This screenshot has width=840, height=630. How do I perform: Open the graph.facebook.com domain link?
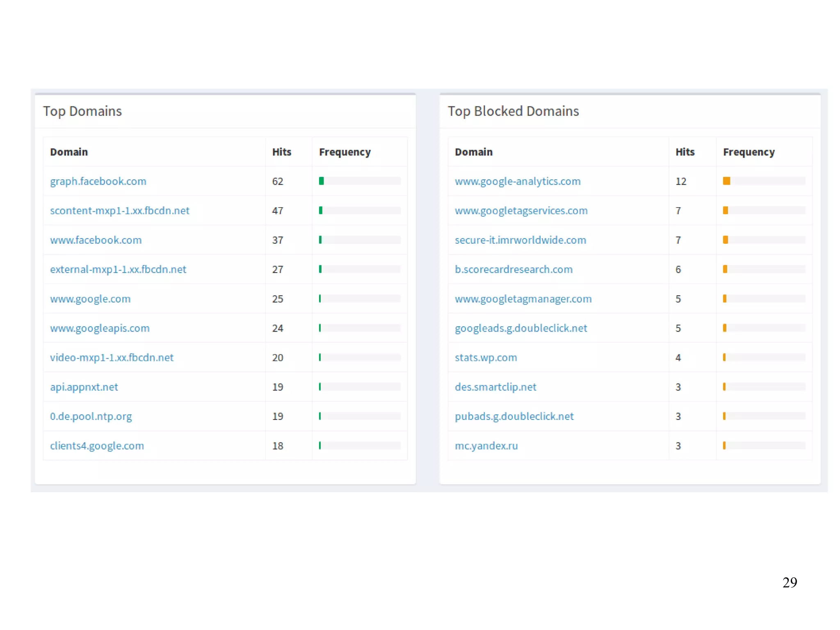coord(98,181)
